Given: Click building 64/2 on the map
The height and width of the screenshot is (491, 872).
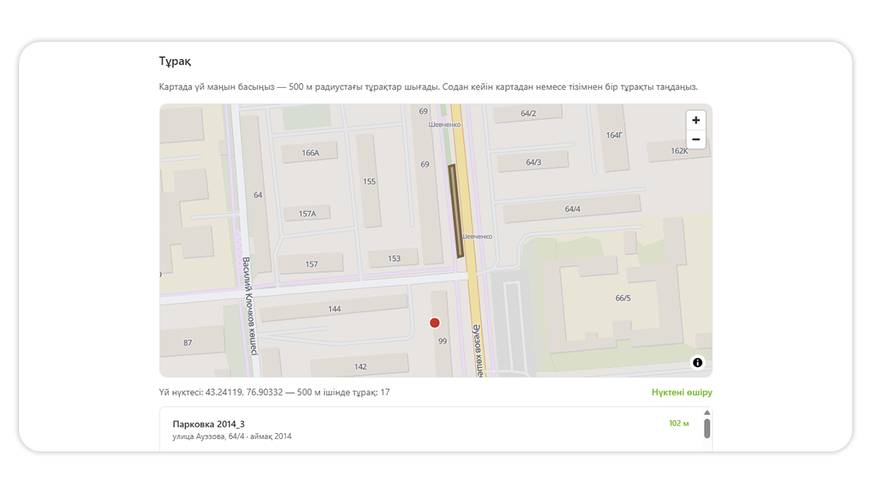Looking at the screenshot, I should pos(528,113).
